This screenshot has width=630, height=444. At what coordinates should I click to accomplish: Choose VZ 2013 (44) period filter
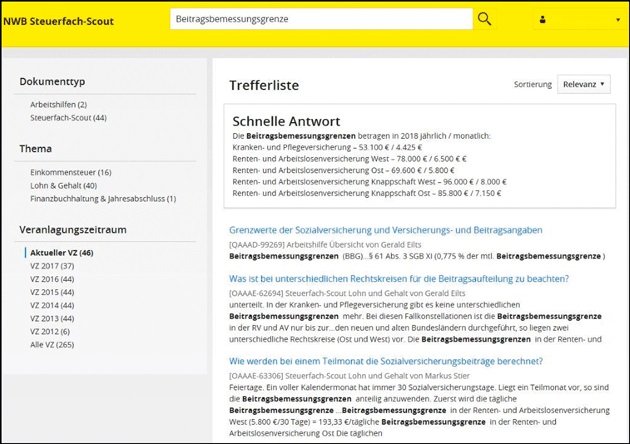pos(53,318)
